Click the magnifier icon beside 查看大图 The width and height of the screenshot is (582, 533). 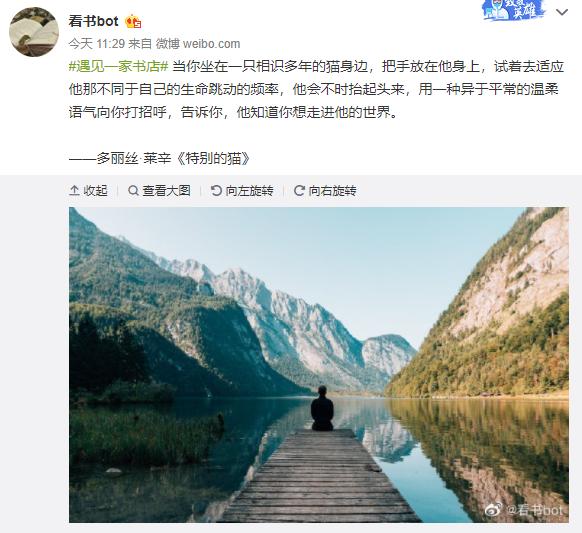tap(133, 191)
